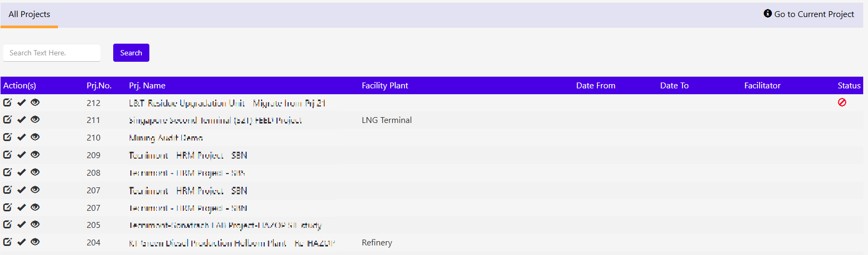Click checkmark icon for project 211
The width and height of the screenshot is (868, 255).
[21, 120]
